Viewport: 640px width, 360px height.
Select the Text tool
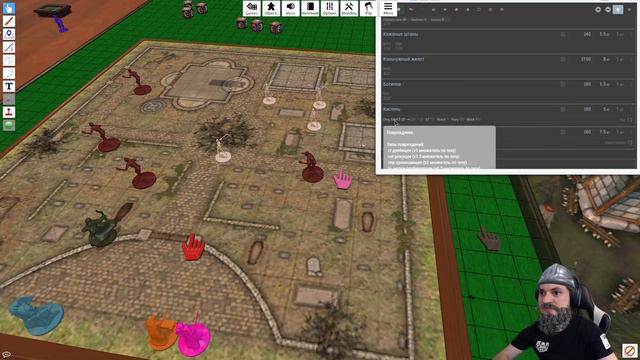pos(9,86)
